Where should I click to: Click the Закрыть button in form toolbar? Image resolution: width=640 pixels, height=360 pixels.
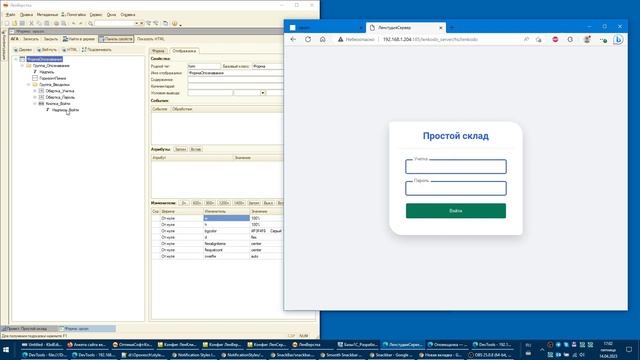51,39
